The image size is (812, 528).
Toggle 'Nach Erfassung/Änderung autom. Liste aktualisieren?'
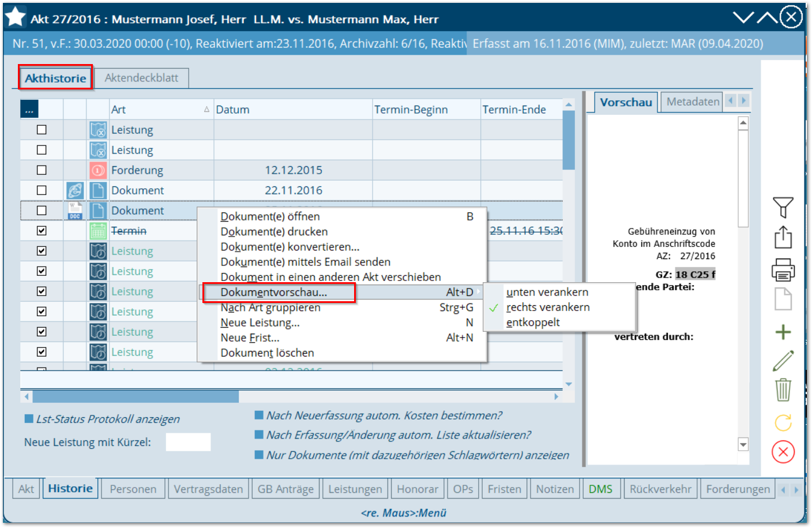click(x=259, y=435)
